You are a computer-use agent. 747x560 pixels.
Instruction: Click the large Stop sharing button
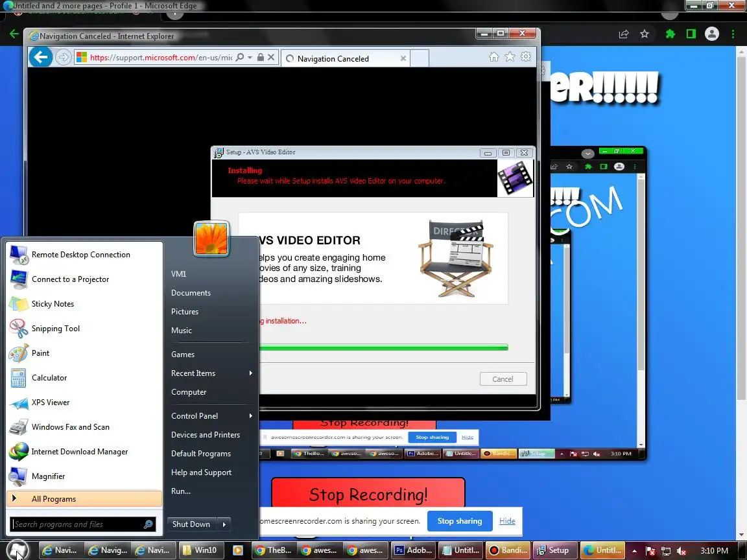[x=460, y=521]
